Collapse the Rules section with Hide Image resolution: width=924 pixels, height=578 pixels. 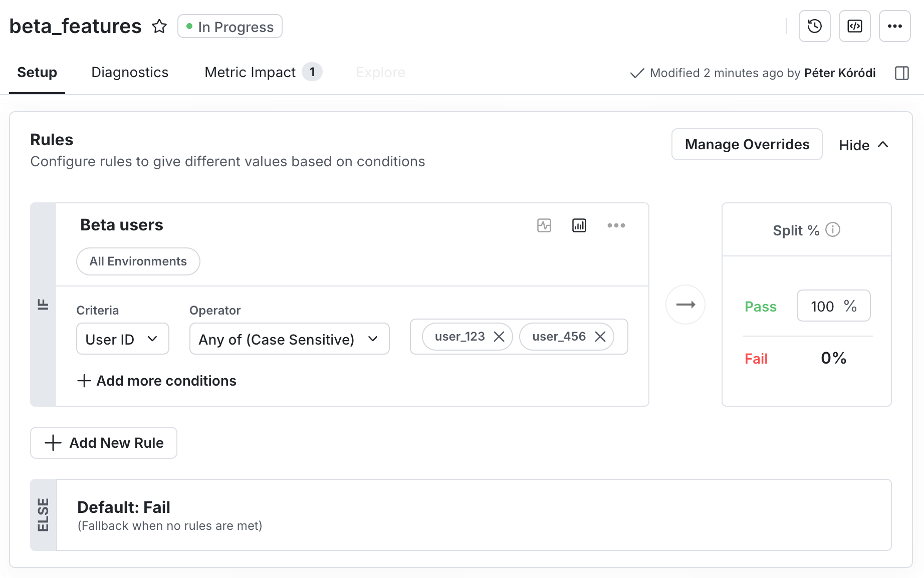tap(862, 145)
